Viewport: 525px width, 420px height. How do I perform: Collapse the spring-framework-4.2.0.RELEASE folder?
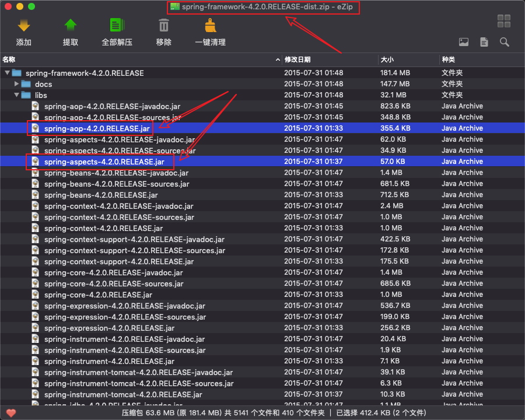pyautogui.click(x=6, y=73)
